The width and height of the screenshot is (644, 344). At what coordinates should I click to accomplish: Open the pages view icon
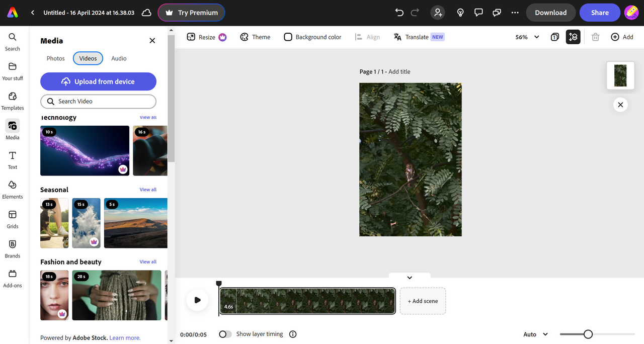tap(554, 37)
